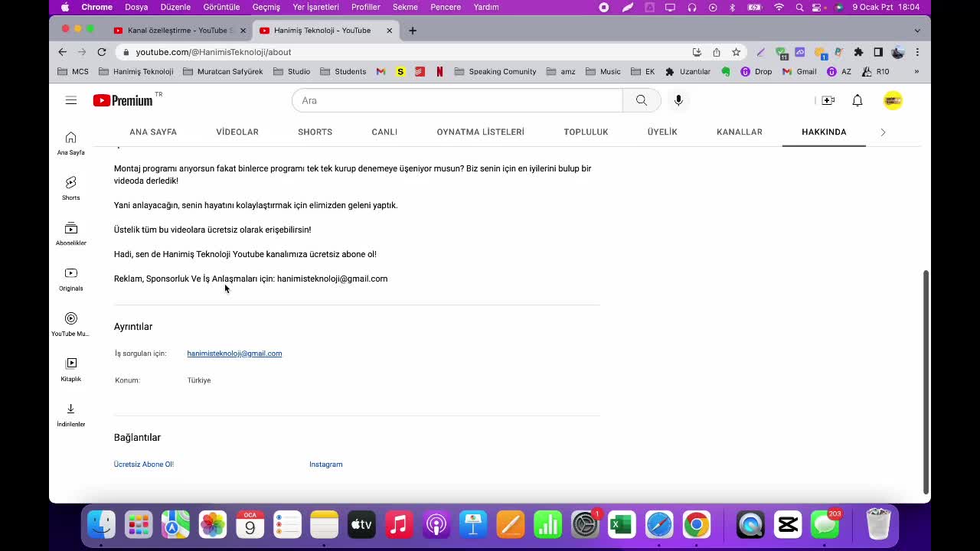Open CapCut from the Dock
Image resolution: width=980 pixels, height=551 pixels.
coord(787,525)
